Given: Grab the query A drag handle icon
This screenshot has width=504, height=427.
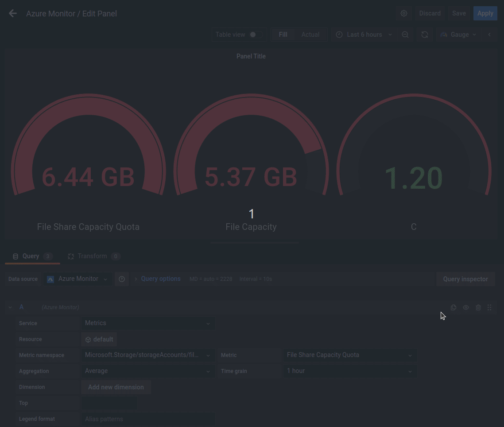Looking at the screenshot, I should [489, 307].
